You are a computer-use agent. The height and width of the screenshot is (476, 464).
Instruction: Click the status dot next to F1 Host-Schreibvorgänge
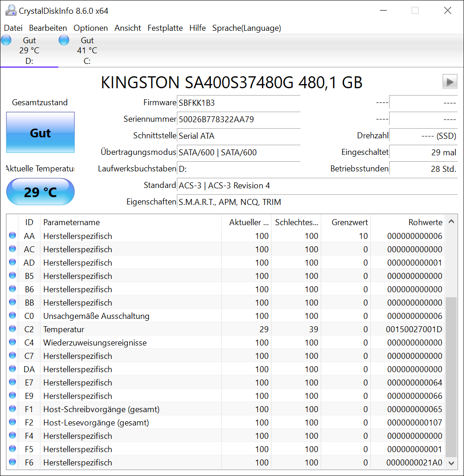[x=12, y=409]
